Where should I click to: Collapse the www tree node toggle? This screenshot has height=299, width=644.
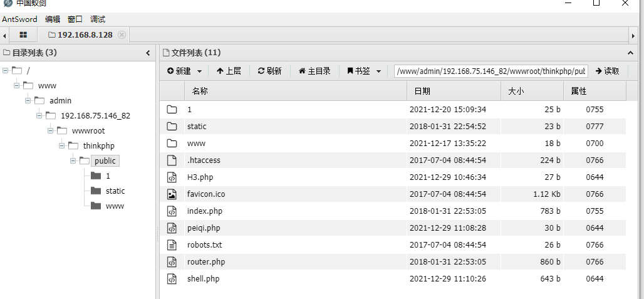click(x=17, y=85)
